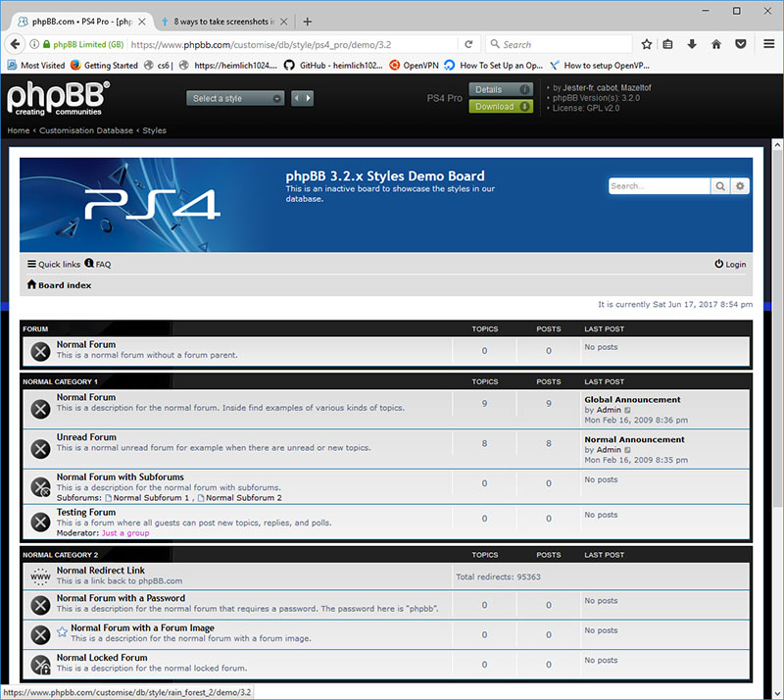The image size is (784, 700).
Task: Go to the browser home icon
Action: coord(716,44)
